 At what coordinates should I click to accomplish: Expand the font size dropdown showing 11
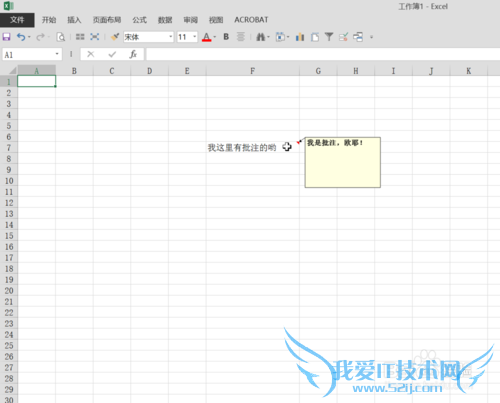point(195,37)
